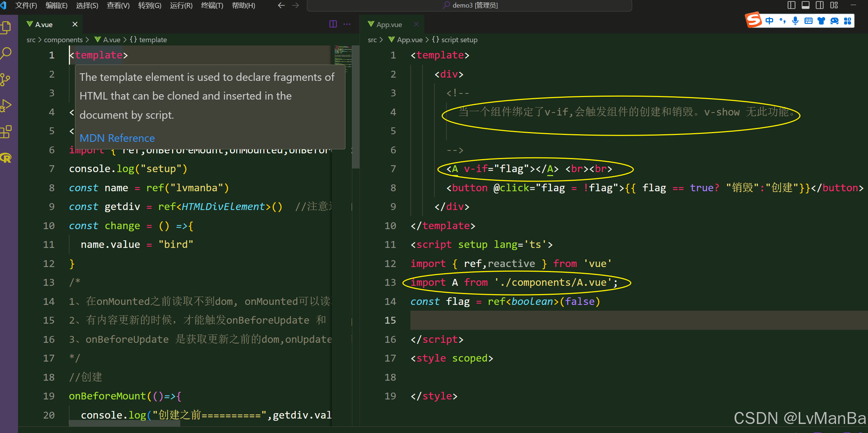The height and width of the screenshot is (433, 868).
Task: Open Sogou game controller icon
Action: [x=834, y=21]
